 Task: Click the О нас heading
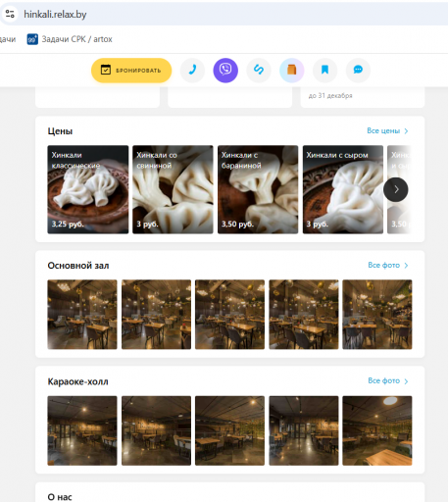tap(60, 497)
